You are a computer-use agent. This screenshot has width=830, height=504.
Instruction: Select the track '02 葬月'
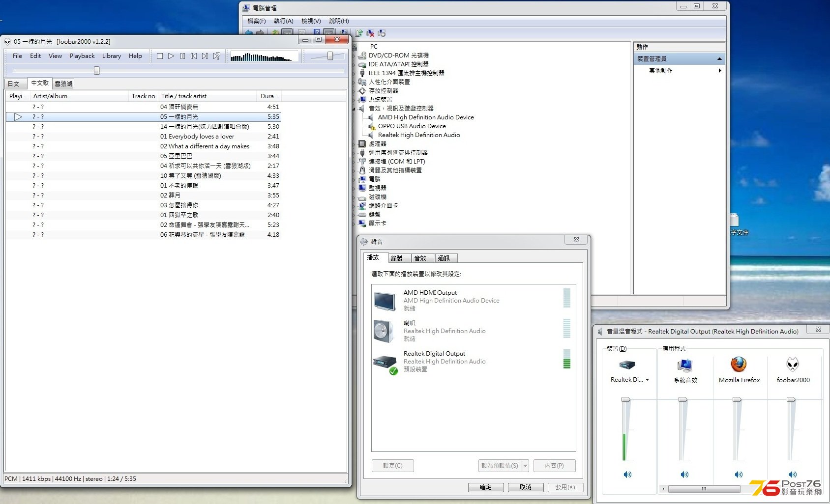click(143, 196)
